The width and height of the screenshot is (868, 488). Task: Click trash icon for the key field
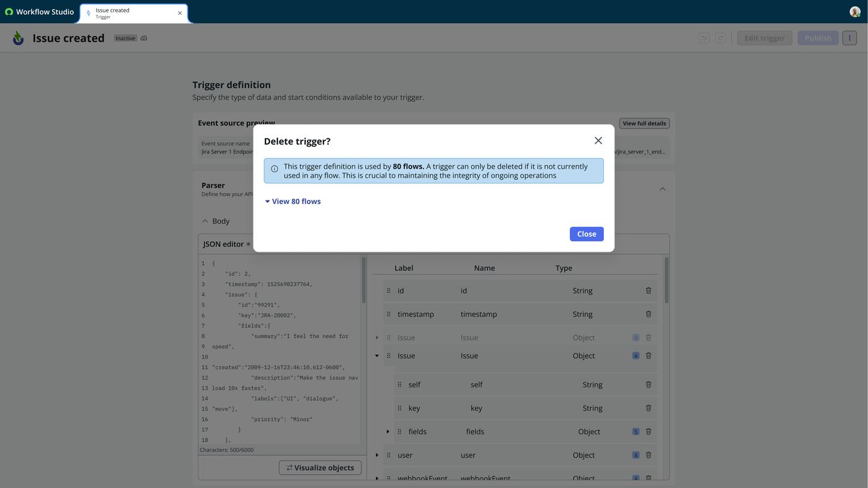tap(649, 408)
